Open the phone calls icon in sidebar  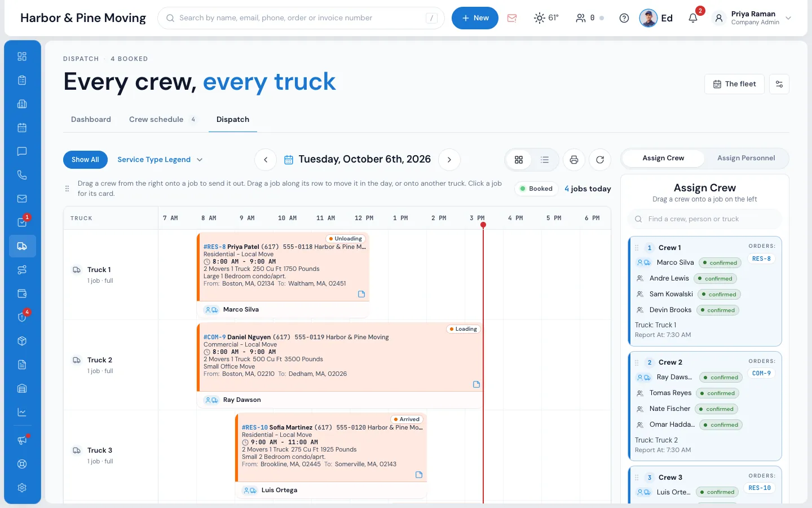tap(22, 175)
